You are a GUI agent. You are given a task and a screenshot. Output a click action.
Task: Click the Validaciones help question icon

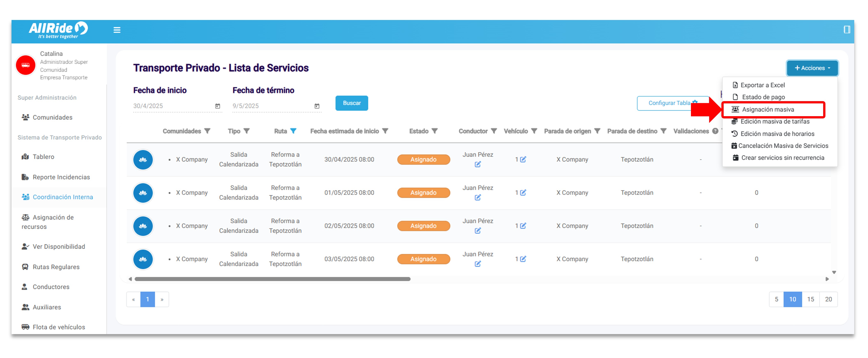click(715, 131)
